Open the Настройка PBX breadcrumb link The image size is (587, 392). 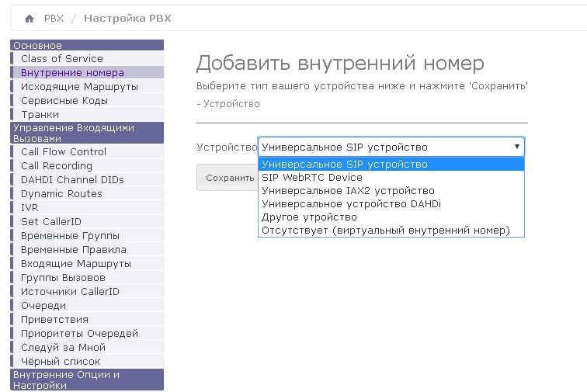pos(127,19)
